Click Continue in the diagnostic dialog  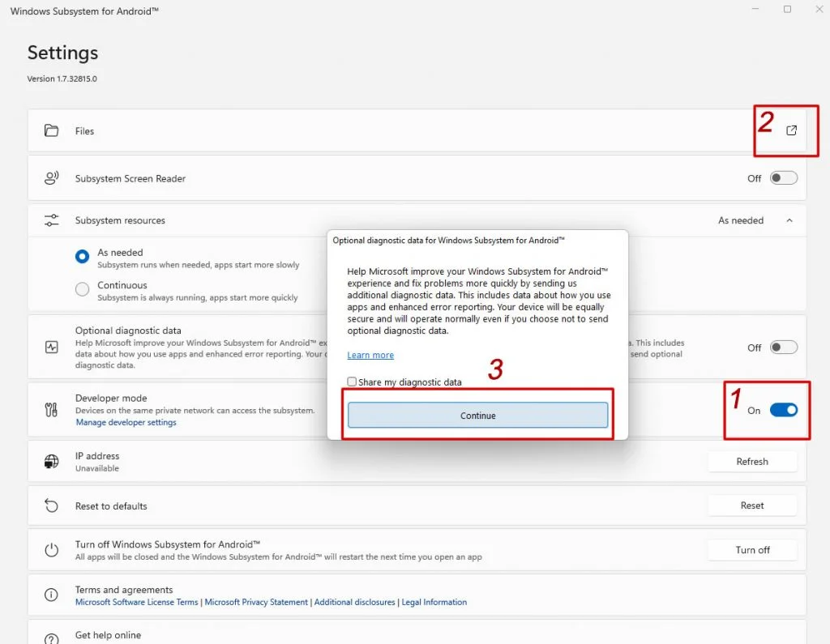[x=477, y=416]
